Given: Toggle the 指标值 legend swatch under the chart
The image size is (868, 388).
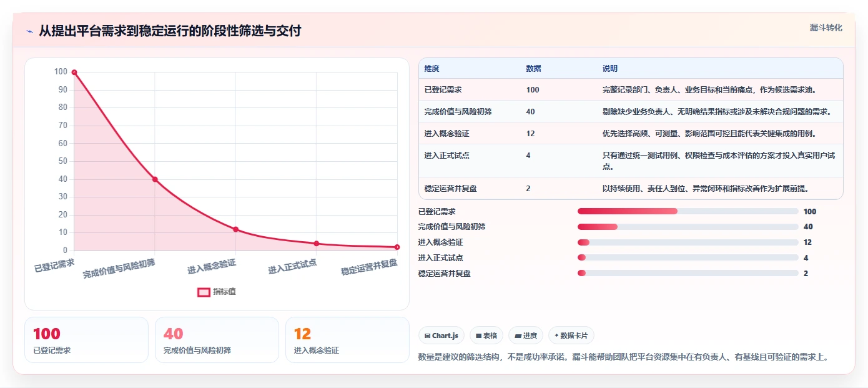Looking at the screenshot, I should click(204, 292).
